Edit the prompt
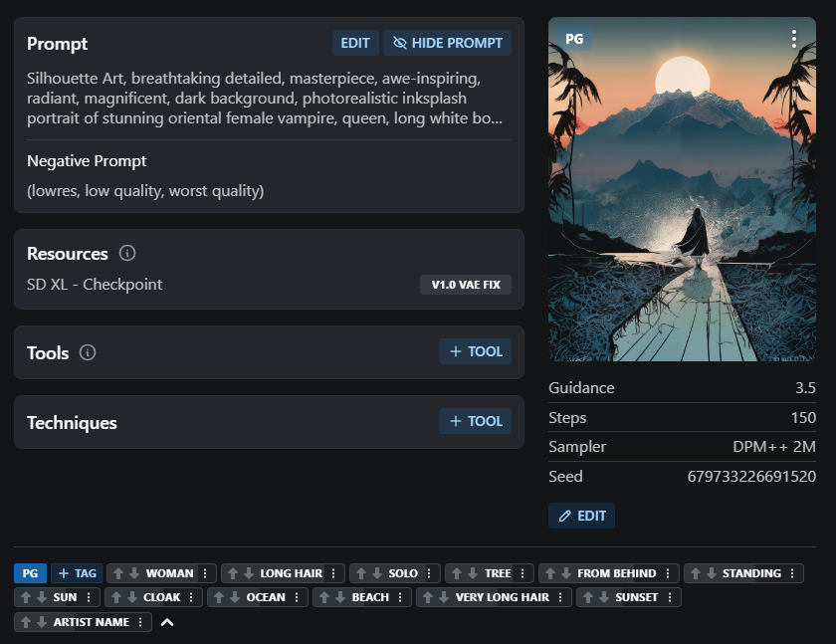Image resolution: width=836 pixels, height=644 pixels. pos(355,43)
